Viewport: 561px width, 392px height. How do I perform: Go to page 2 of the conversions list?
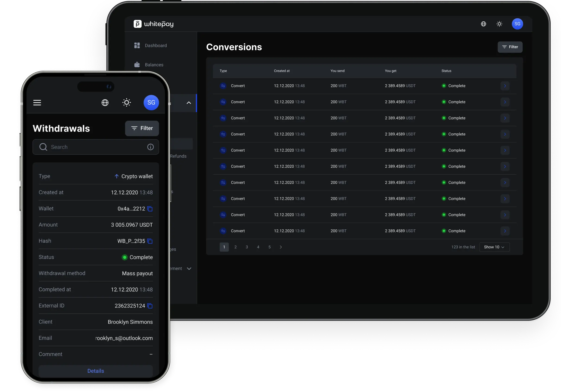point(235,247)
